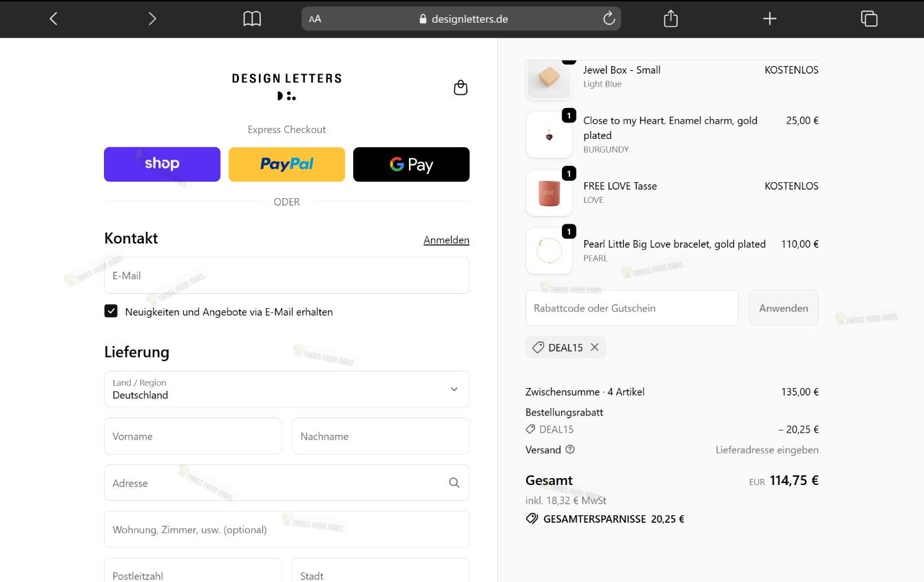Open the Safari bookmarks book icon
Screen dimensions: 924x582
(252, 19)
